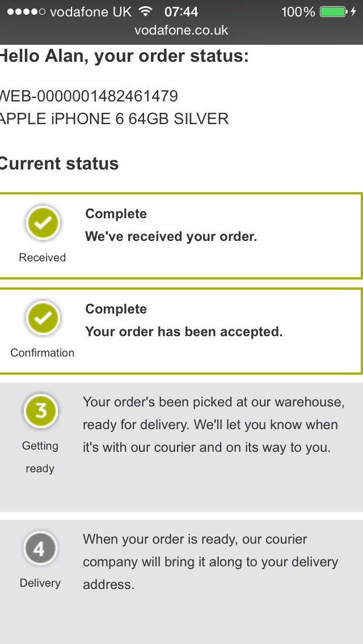
Task: Select 'Your order has been accepted' message
Action: pyautogui.click(x=184, y=332)
